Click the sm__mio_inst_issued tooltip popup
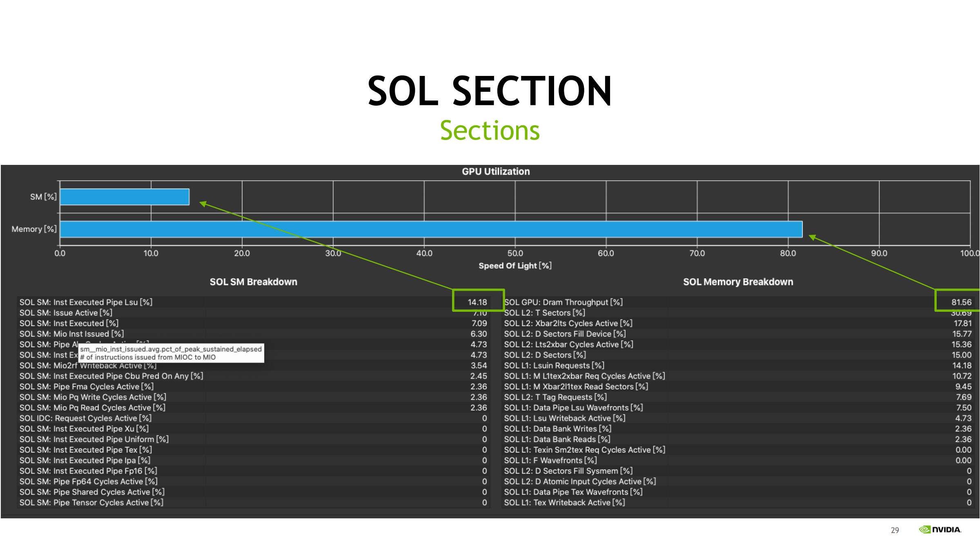This screenshot has height=551, width=980. click(171, 353)
